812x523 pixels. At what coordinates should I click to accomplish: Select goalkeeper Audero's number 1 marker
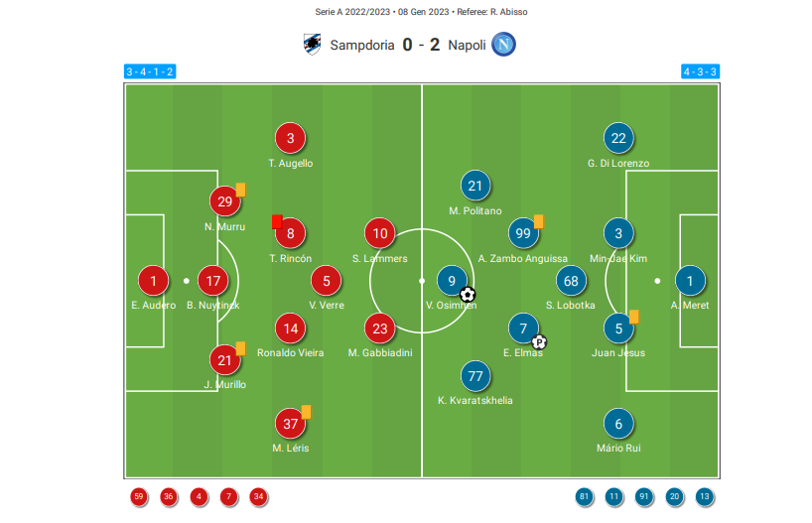point(153,281)
